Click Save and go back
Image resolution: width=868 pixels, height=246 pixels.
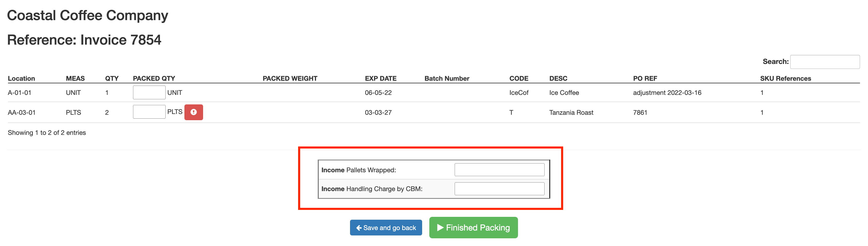pos(386,227)
